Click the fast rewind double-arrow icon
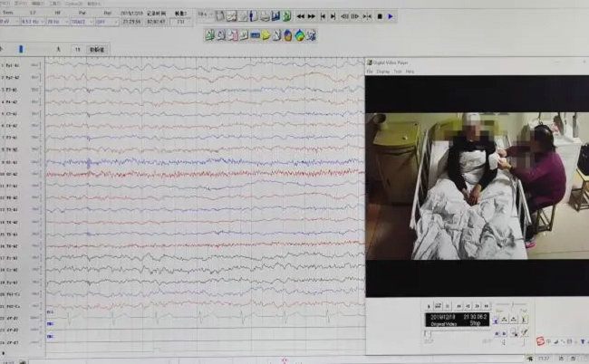The width and height of the screenshot is (589, 364). [x=301, y=16]
